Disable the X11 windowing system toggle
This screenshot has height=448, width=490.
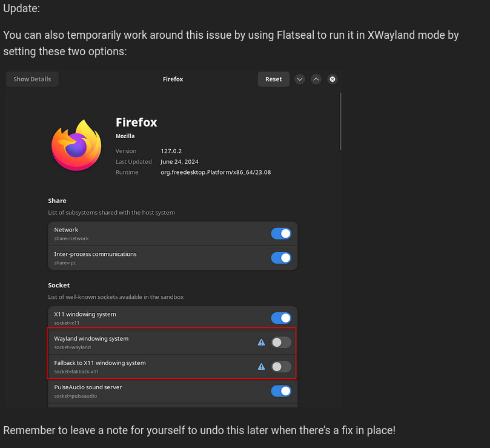281,318
